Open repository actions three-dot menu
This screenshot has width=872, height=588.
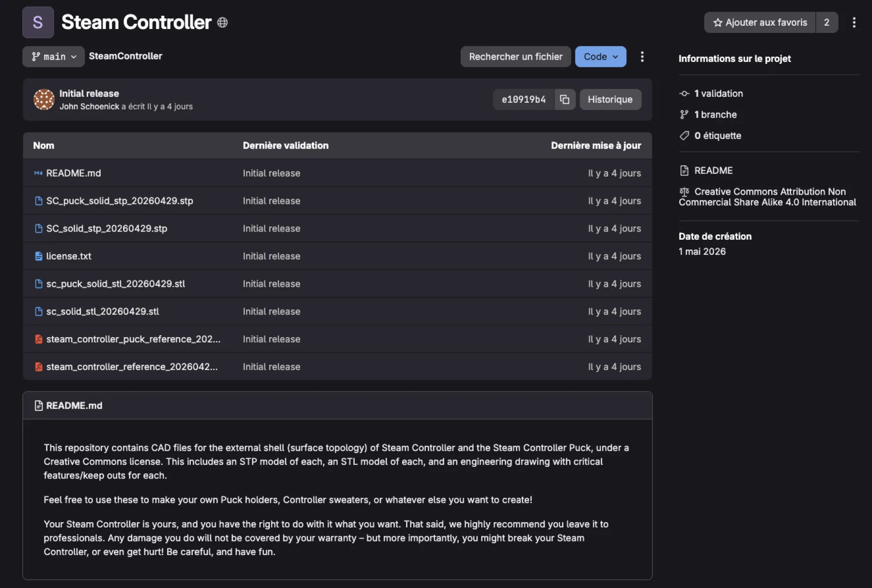click(x=642, y=57)
